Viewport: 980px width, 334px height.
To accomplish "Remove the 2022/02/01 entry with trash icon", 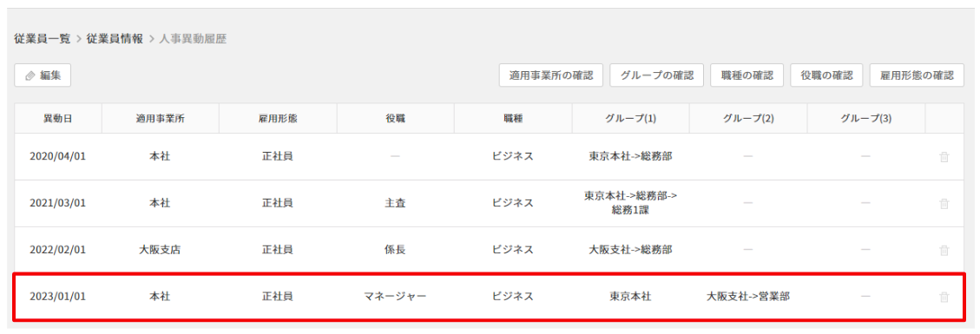I will point(944,251).
